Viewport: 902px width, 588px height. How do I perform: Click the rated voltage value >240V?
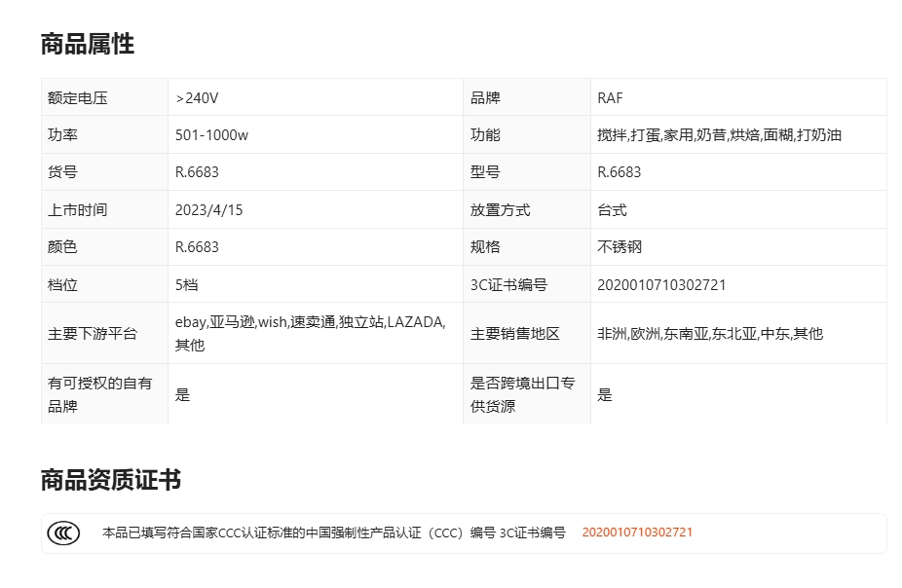click(197, 97)
